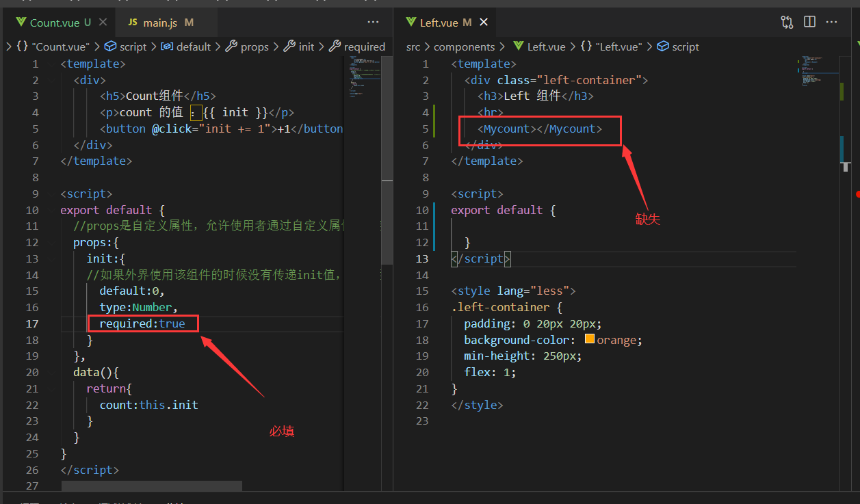This screenshot has width=860, height=504.
Task: Click "type:Number," line in Count.vue
Action: [139, 307]
